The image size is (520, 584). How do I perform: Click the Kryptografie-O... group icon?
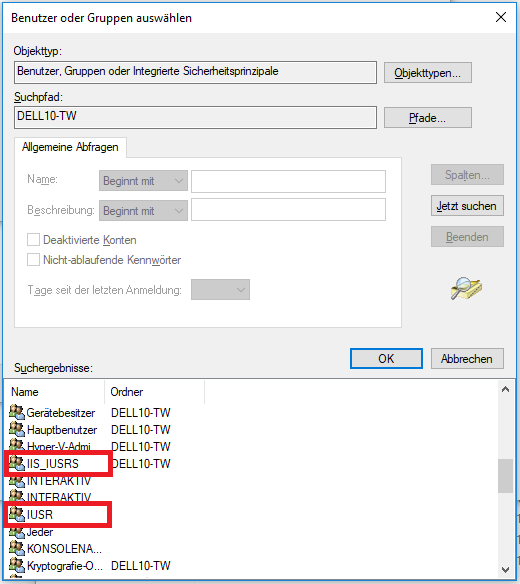[17, 565]
